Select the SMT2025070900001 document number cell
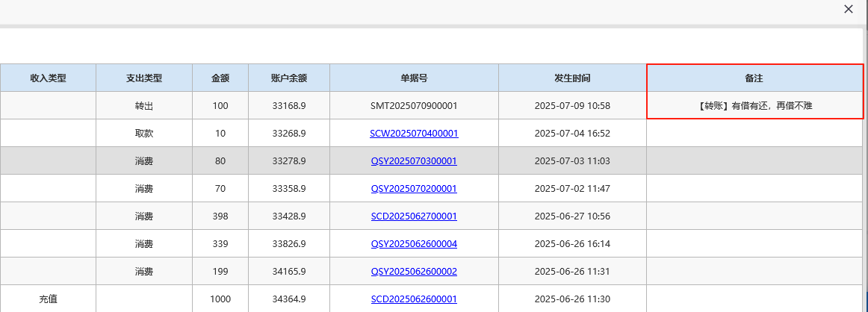This screenshot has height=312, width=868. 414,106
